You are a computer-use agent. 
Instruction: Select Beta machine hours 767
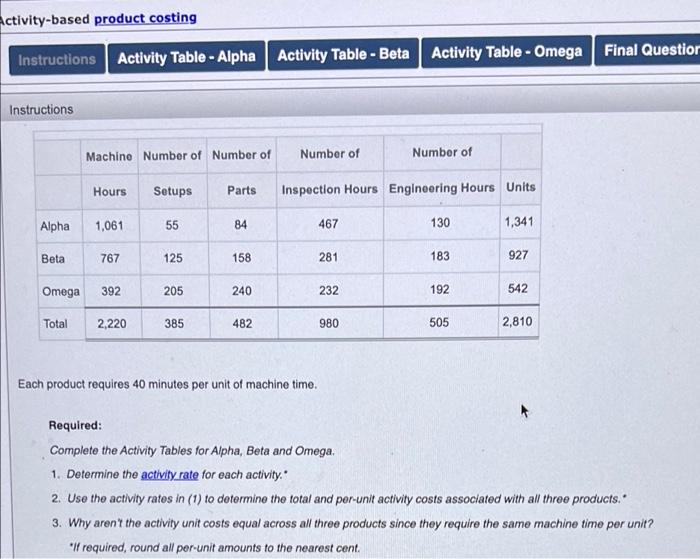coord(110,258)
